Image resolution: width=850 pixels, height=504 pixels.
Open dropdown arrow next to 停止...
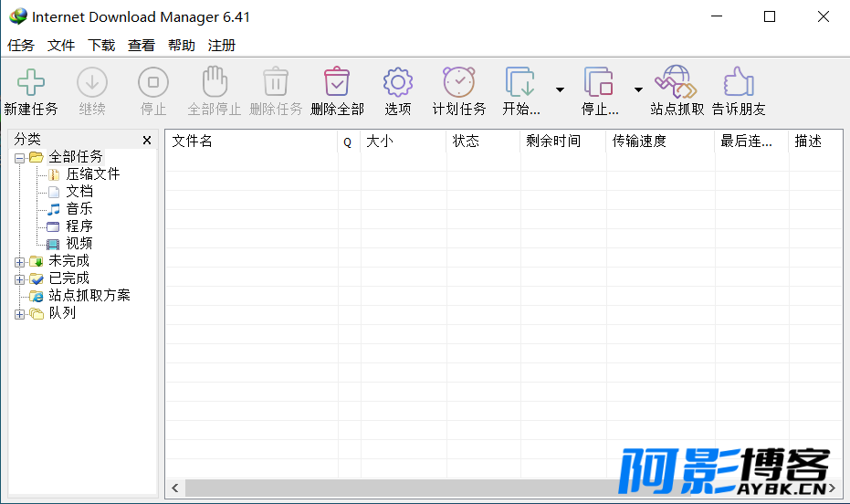[x=638, y=89]
